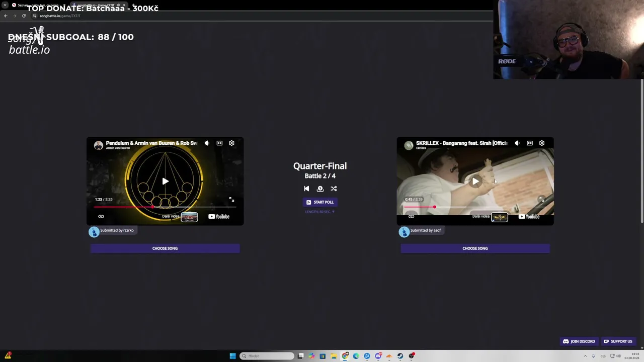Choose the song submitted by asdf
The height and width of the screenshot is (362, 644).
[x=475, y=248]
